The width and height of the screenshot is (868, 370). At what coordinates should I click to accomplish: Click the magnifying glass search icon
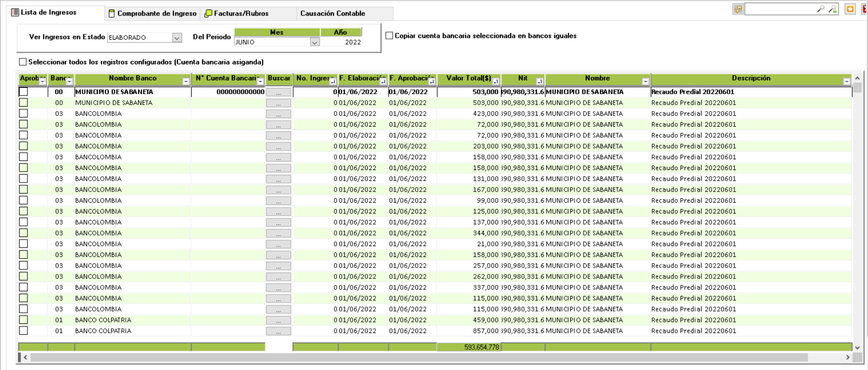click(x=821, y=9)
